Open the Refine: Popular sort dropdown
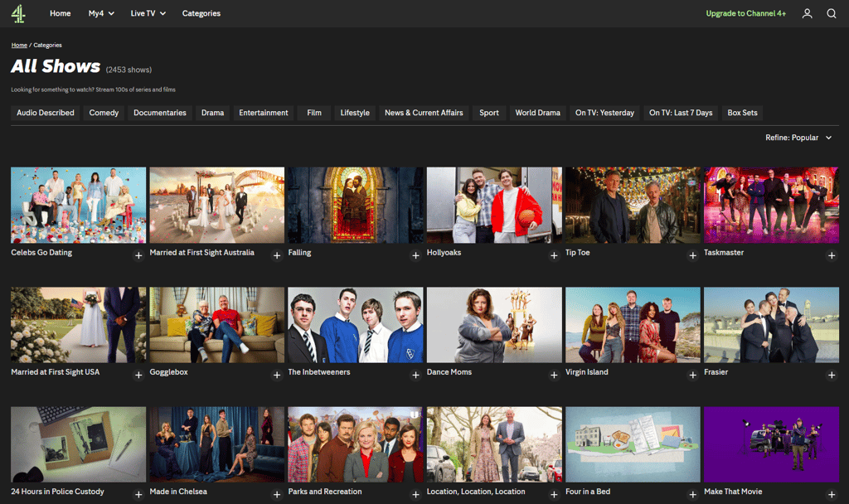Image resolution: width=849 pixels, height=504 pixels. (x=798, y=138)
